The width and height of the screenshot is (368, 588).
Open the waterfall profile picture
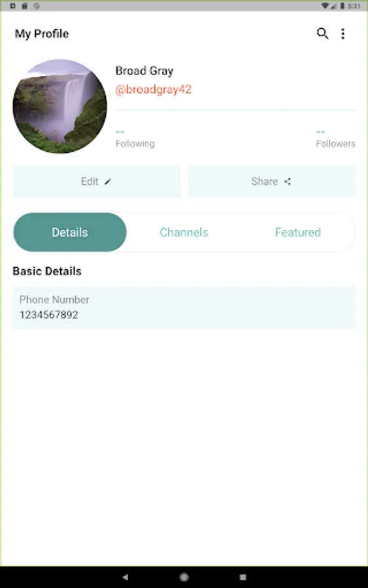[60, 106]
